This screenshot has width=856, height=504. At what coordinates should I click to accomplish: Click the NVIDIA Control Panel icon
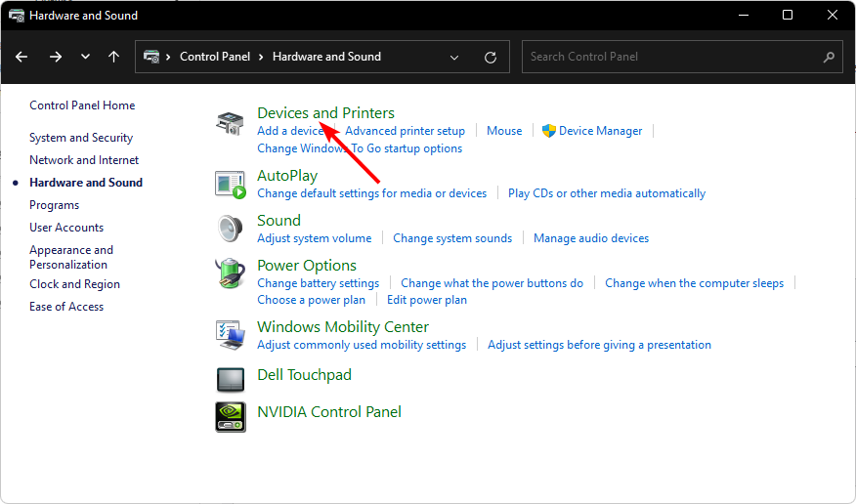[231, 417]
